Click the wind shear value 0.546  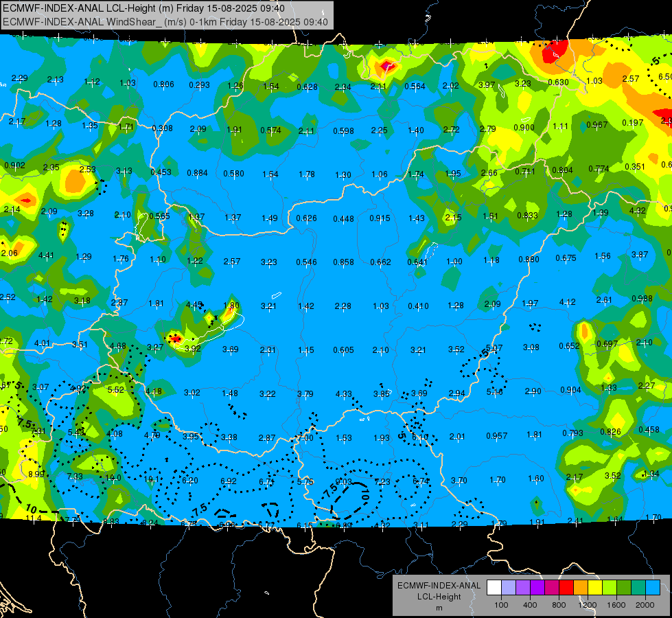(306, 262)
